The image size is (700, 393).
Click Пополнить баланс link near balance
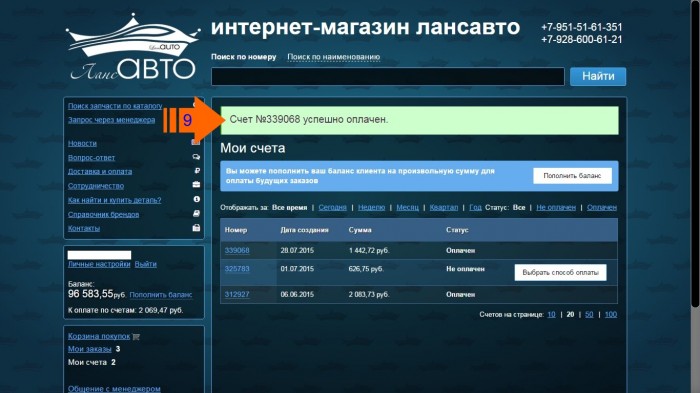[161, 295]
